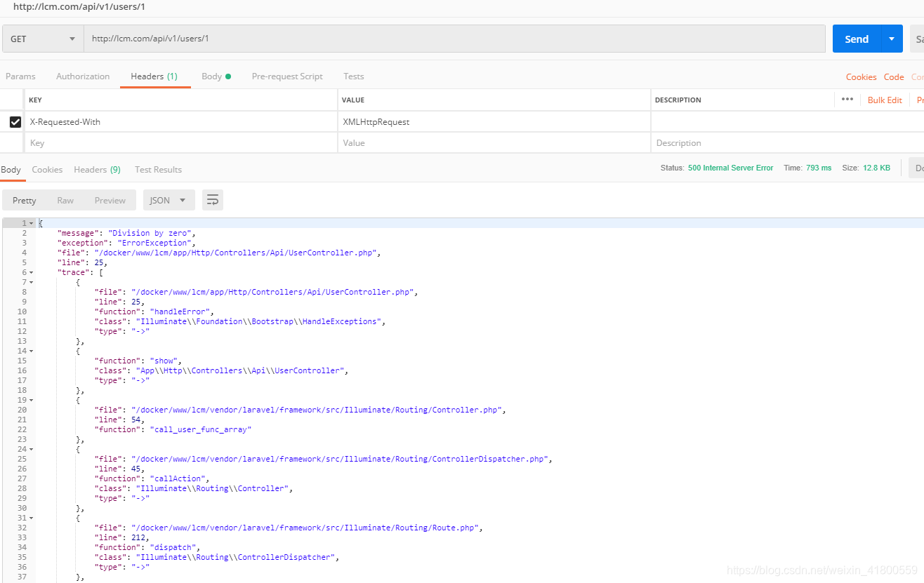Screen dimensions: 924x583
Task: Click the "show" function value
Action: click(x=165, y=361)
